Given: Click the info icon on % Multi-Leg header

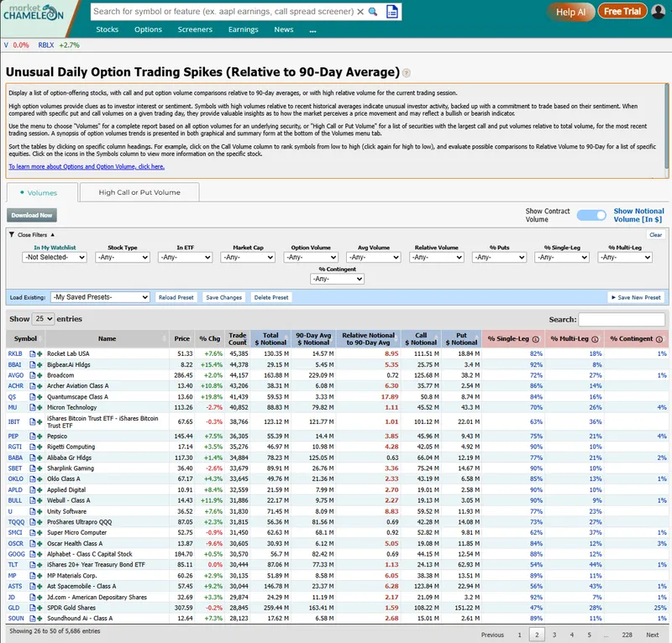Looking at the screenshot, I should (x=596, y=339).
